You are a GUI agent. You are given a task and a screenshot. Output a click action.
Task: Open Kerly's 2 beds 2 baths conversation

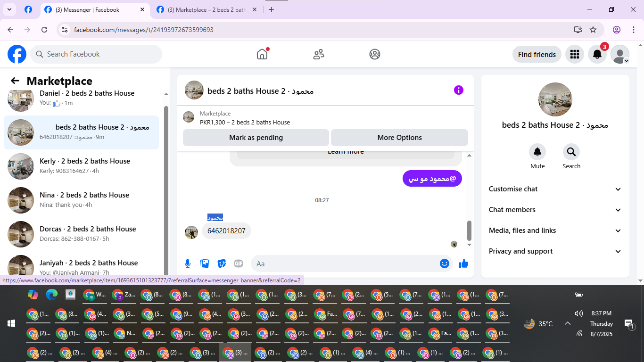[x=82, y=166]
